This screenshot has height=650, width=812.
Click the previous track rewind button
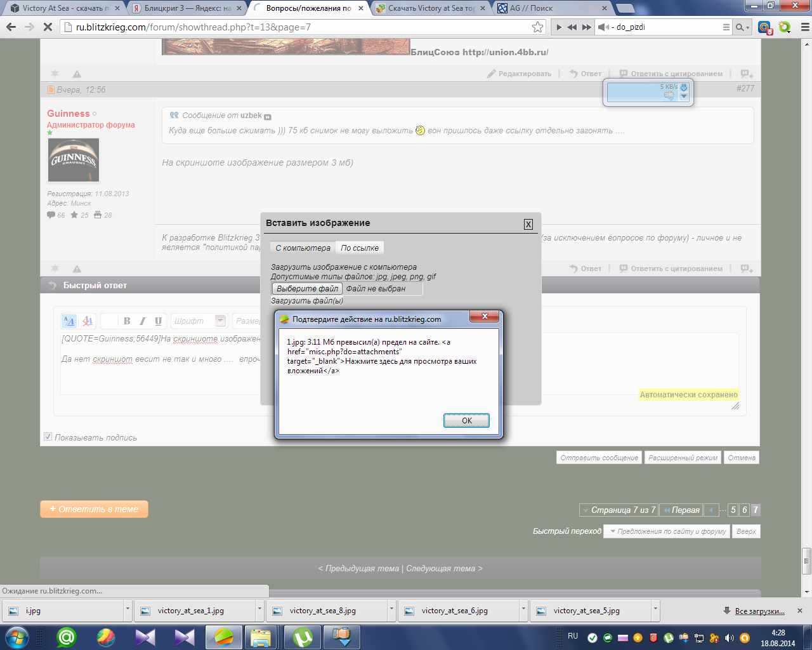click(572, 27)
